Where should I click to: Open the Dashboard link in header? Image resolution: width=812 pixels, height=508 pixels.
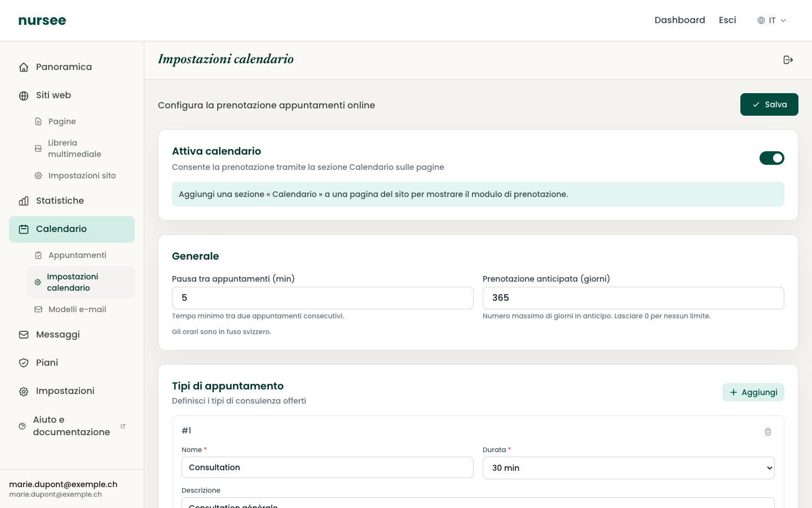679,20
